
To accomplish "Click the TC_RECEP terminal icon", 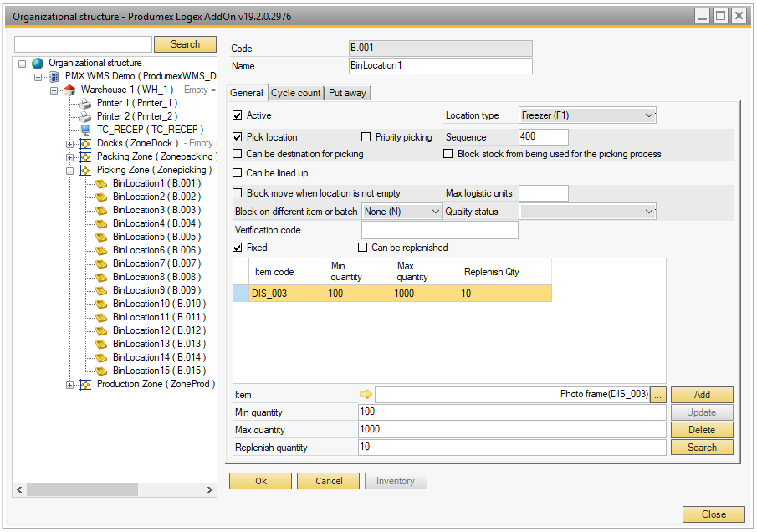I will (85, 130).
